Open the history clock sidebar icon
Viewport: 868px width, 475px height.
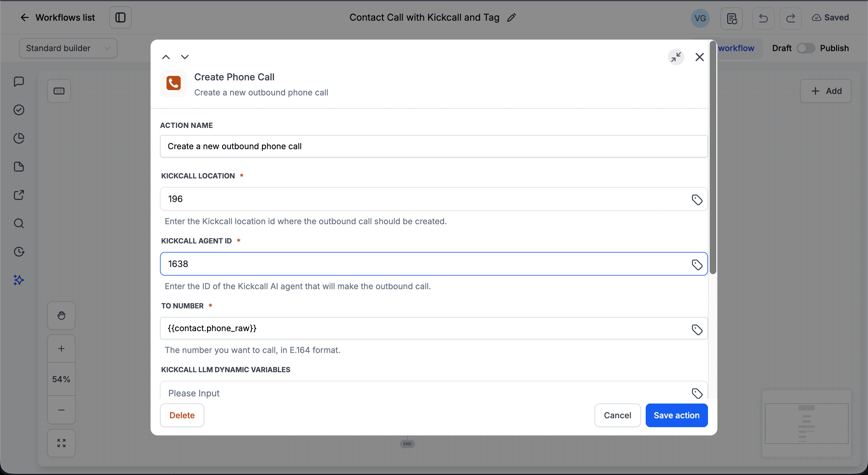pyautogui.click(x=19, y=252)
